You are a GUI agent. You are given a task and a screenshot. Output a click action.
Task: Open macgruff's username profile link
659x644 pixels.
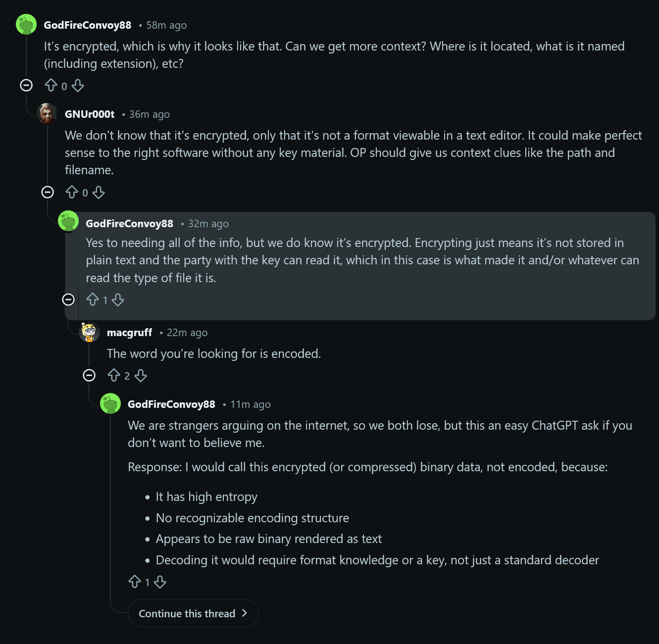click(x=129, y=333)
